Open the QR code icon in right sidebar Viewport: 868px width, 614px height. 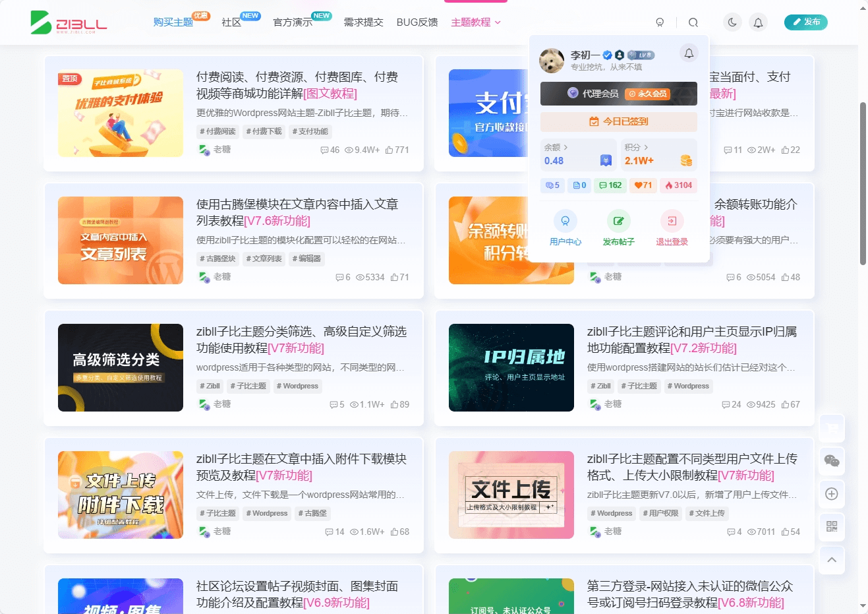point(832,527)
